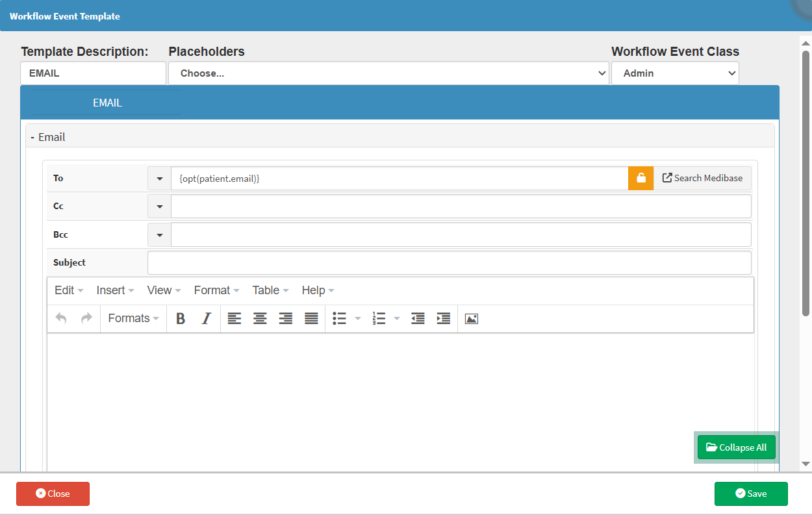Select the EMAIL tab
Image resolution: width=812 pixels, height=515 pixels.
107,103
